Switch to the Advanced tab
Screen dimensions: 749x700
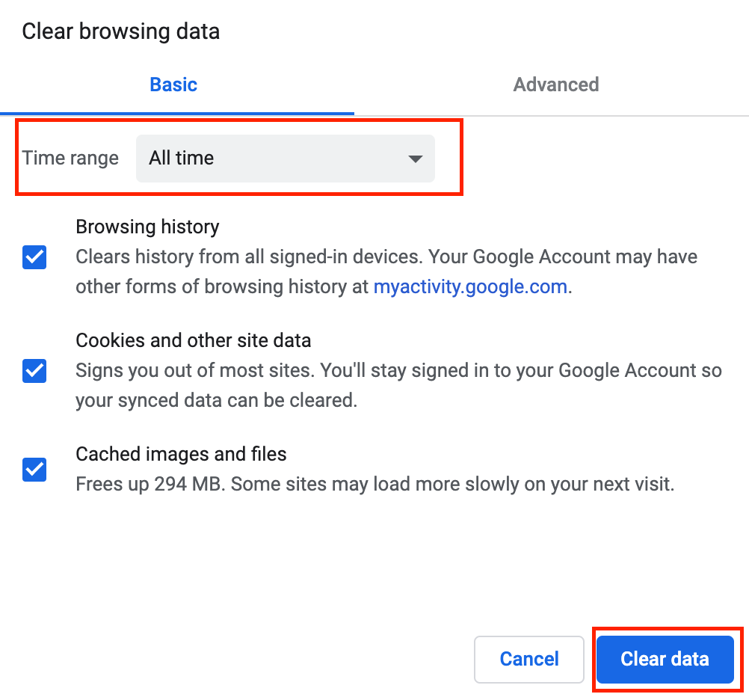pyautogui.click(x=555, y=85)
